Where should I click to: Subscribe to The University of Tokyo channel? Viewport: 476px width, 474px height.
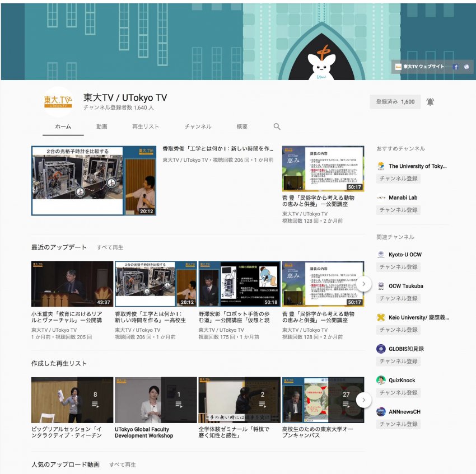pos(398,179)
